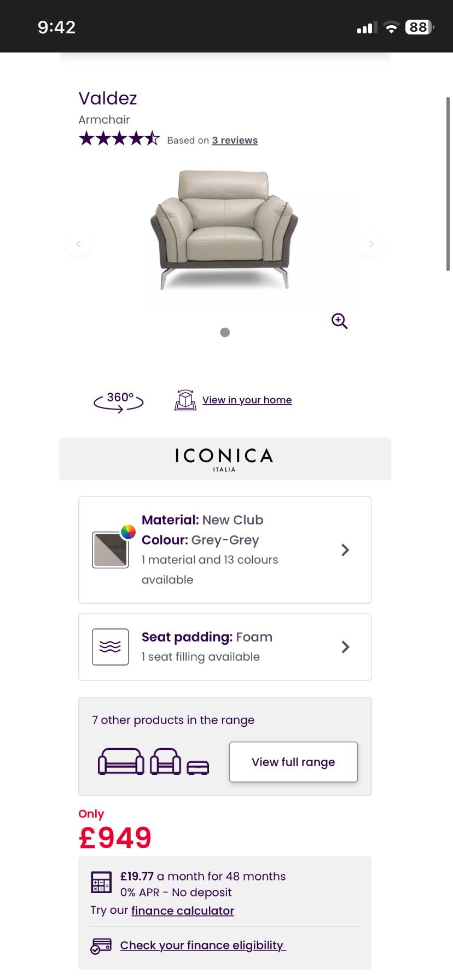Click the image carousel dot indicator
Screen dimensions: 453x980
[225, 332]
